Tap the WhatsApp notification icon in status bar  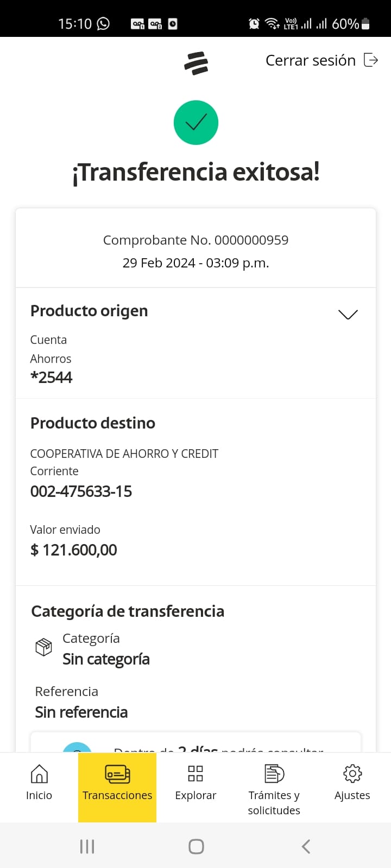pos(103,24)
